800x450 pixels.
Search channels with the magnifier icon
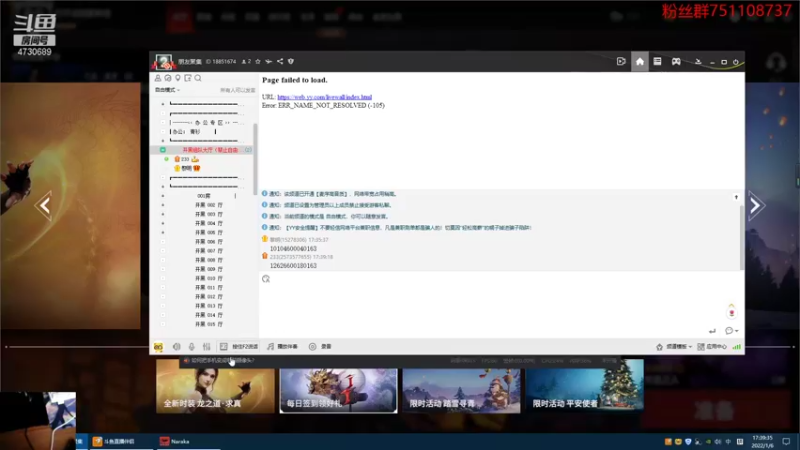pyautogui.click(x=198, y=78)
